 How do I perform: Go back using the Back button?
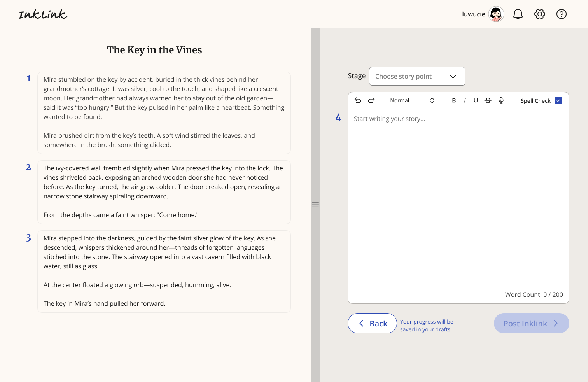(372, 323)
